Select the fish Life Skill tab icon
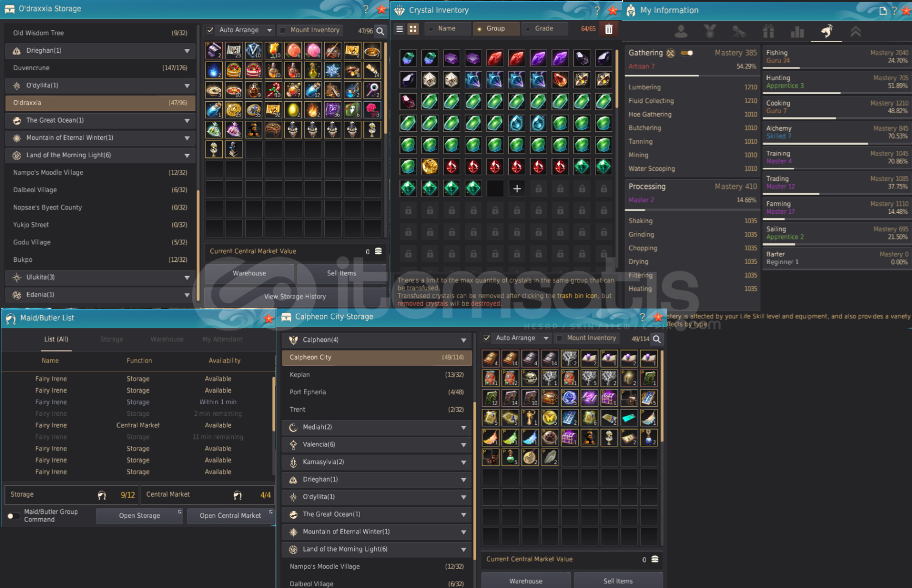The height and width of the screenshot is (588, 912). coord(826,32)
